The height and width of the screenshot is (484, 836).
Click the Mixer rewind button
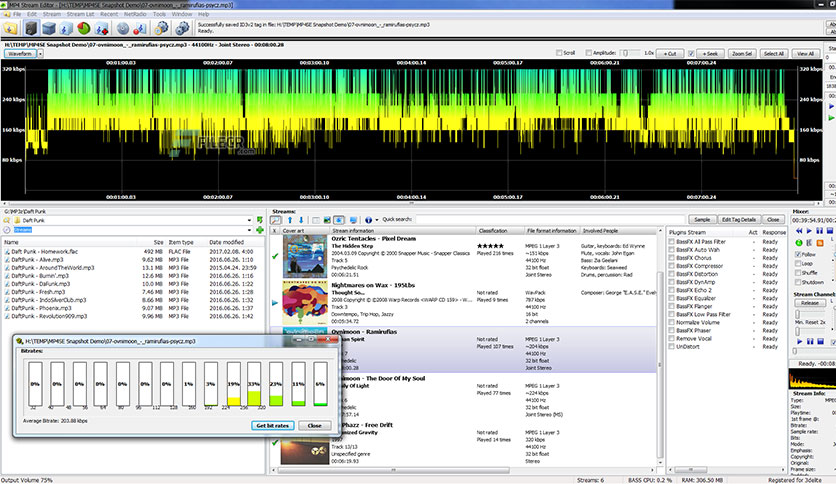pos(799,231)
